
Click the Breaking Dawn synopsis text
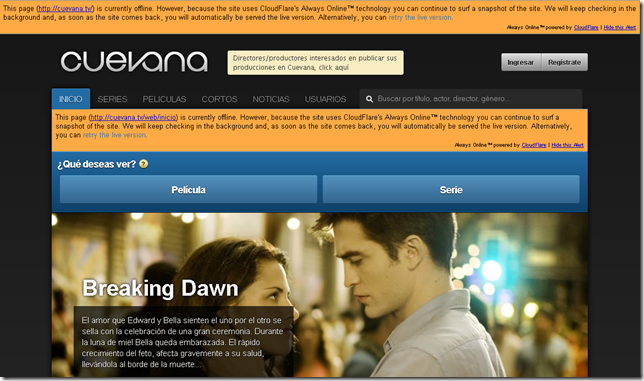(x=182, y=342)
